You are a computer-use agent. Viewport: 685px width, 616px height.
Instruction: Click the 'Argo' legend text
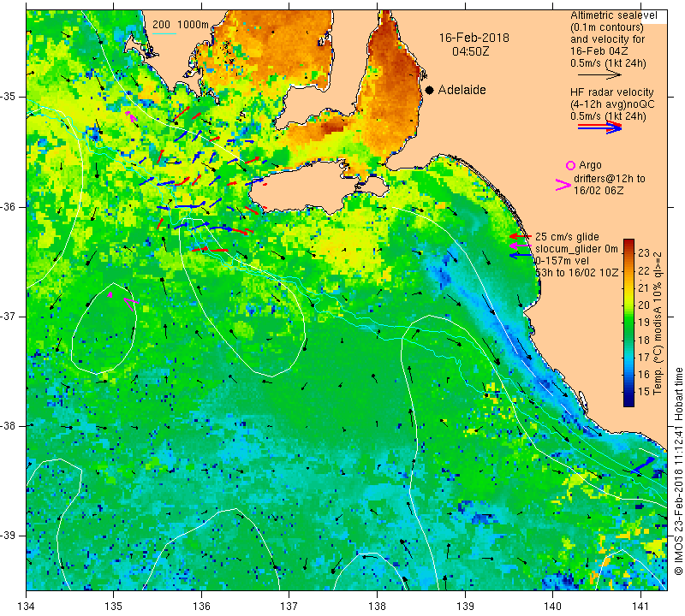(x=590, y=165)
